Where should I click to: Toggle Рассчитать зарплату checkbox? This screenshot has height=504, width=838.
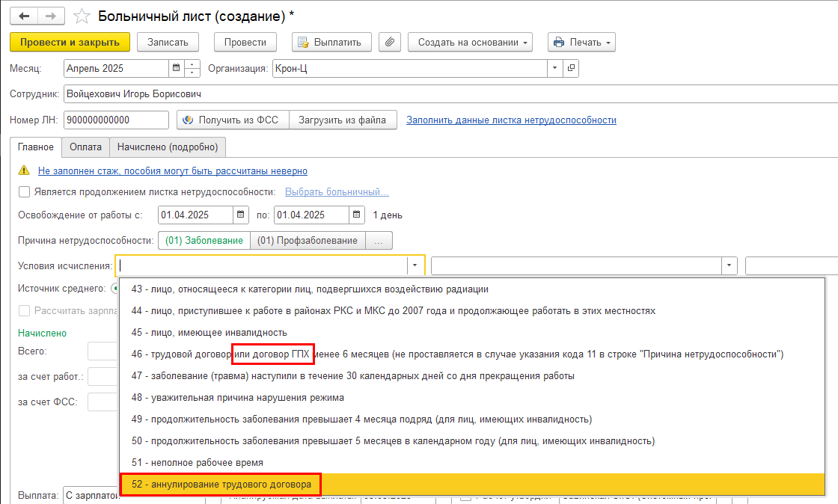24,311
